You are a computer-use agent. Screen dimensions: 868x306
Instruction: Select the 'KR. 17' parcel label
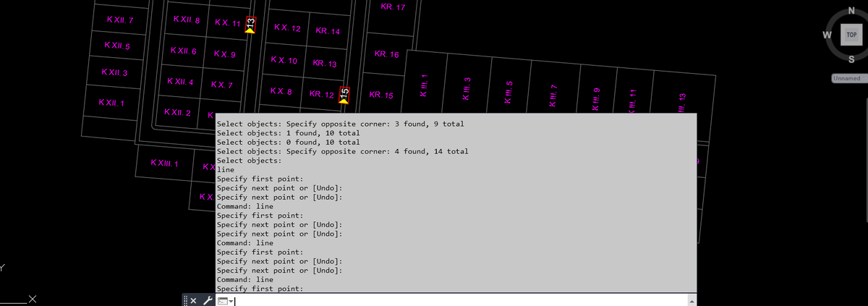point(392,7)
